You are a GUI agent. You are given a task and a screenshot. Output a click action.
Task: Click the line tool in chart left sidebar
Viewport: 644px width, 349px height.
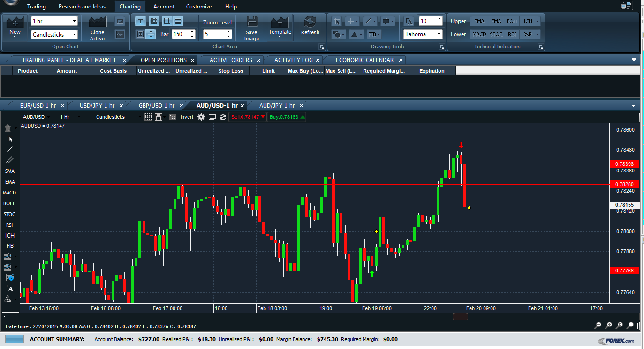click(10, 149)
